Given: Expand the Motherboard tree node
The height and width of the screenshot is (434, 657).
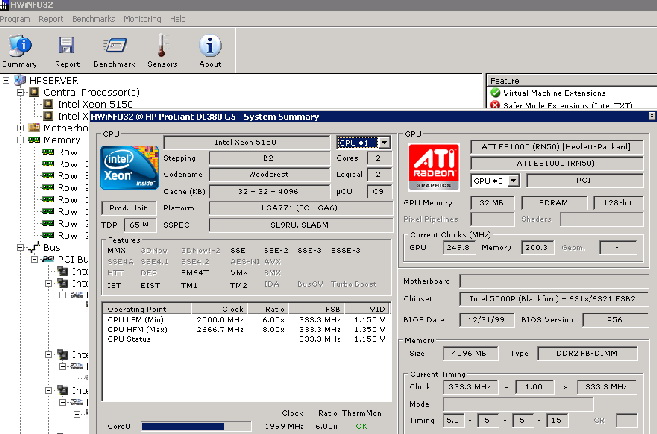Looking at the screenshot, I should pos(21,128).
